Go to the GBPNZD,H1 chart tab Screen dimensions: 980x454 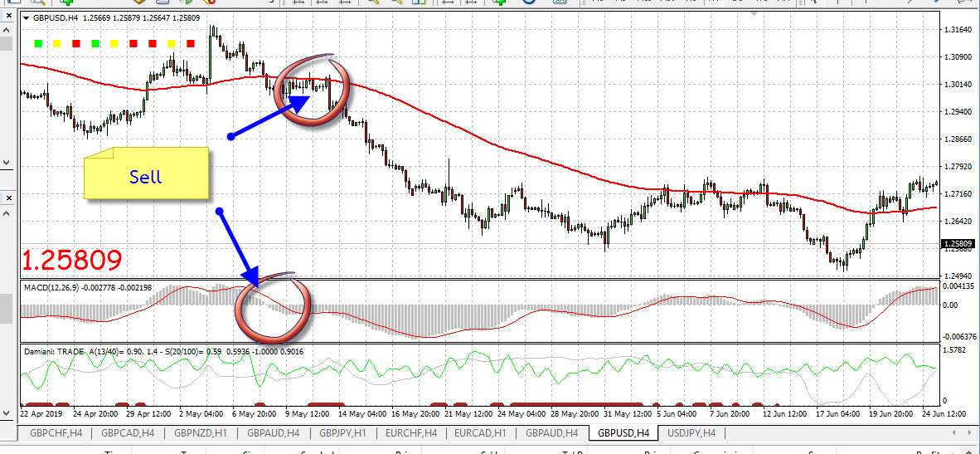199,432
